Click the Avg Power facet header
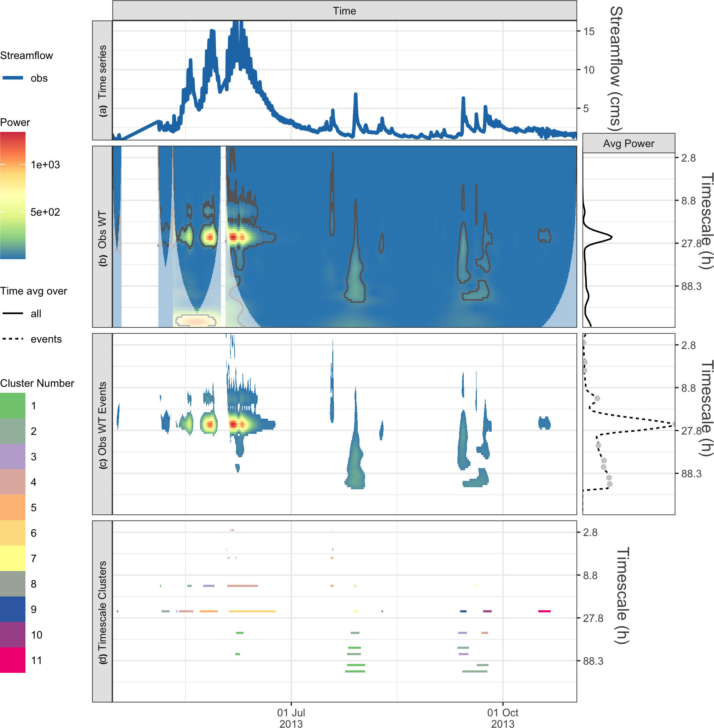The image size is (714, 728). 628,143
